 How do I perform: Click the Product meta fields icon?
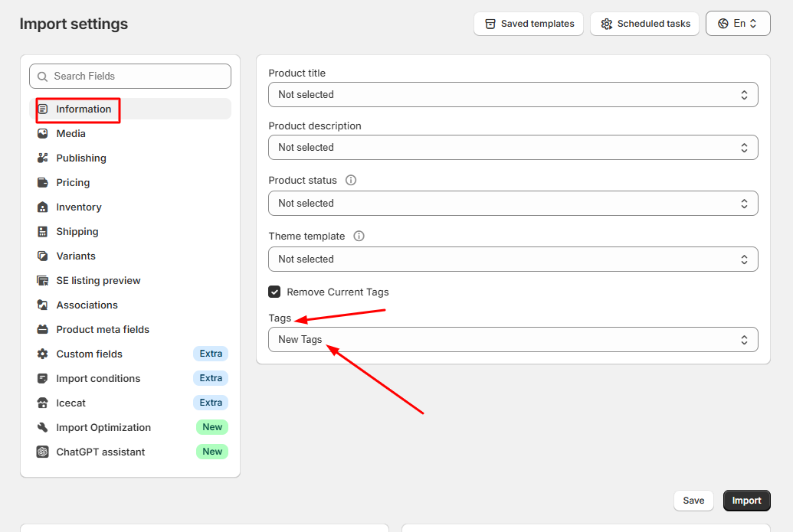(x=43, y=329)
